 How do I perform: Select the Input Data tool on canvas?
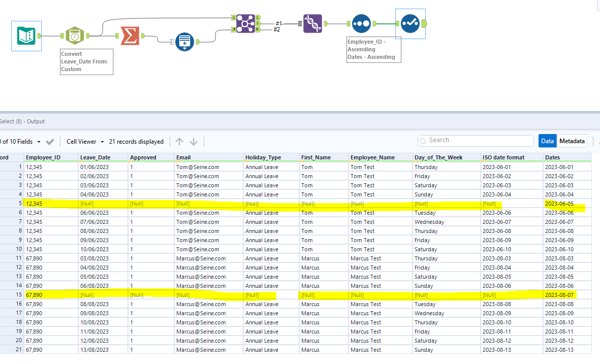[x=26, y=36]
